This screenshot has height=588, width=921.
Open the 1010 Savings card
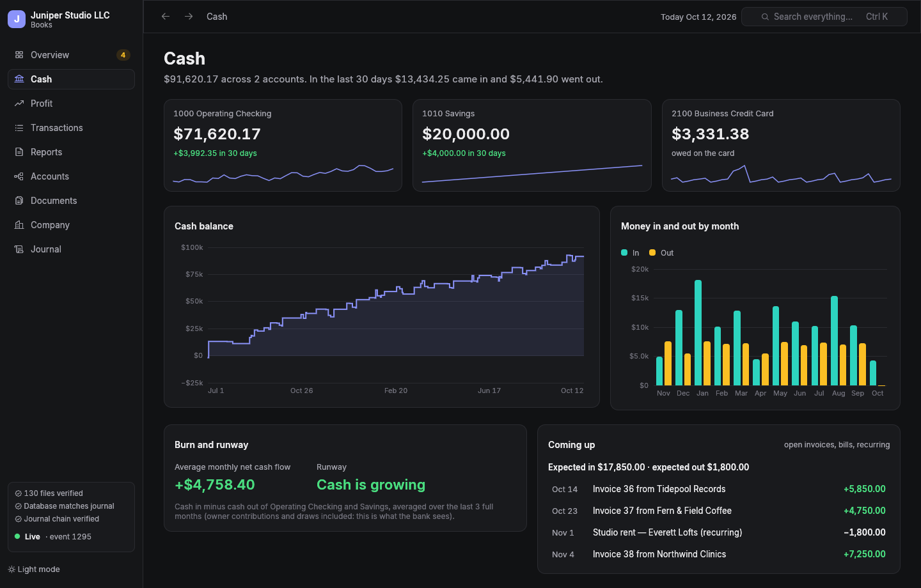[532, 145]
